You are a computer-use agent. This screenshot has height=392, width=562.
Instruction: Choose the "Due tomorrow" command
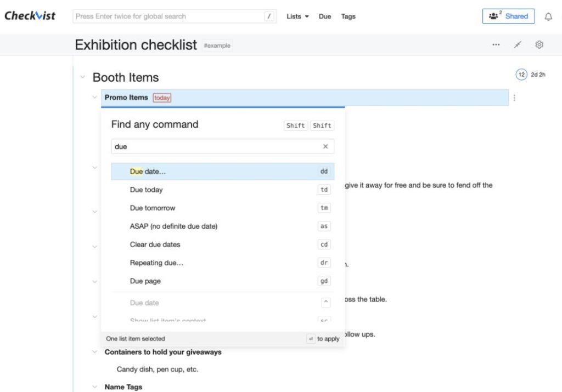click(152, 208)
